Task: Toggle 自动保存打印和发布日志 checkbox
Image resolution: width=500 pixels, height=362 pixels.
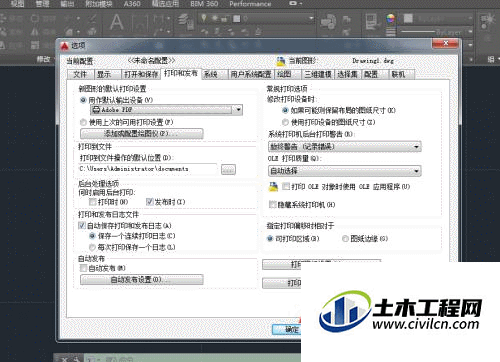Action: [x=82, y=226]
